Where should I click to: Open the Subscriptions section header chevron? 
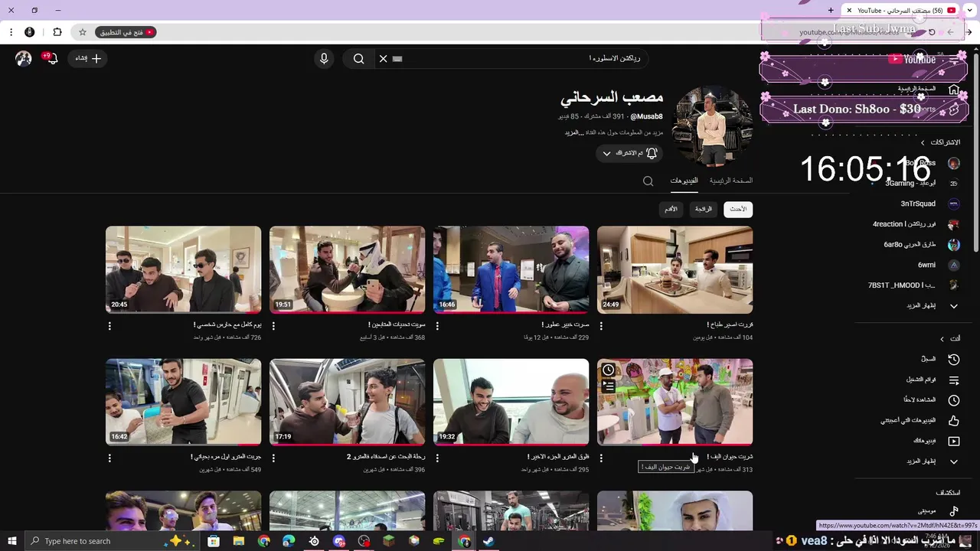tap(923, 142)
